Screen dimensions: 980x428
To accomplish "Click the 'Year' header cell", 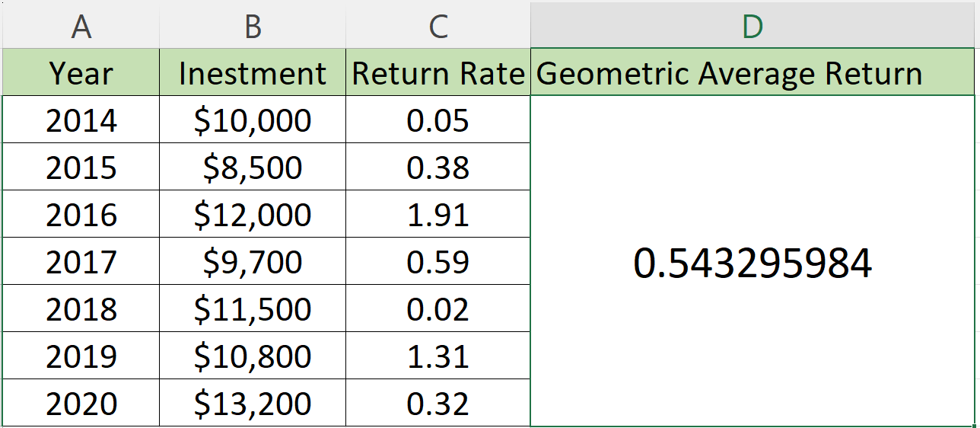I will click(80, 72).
